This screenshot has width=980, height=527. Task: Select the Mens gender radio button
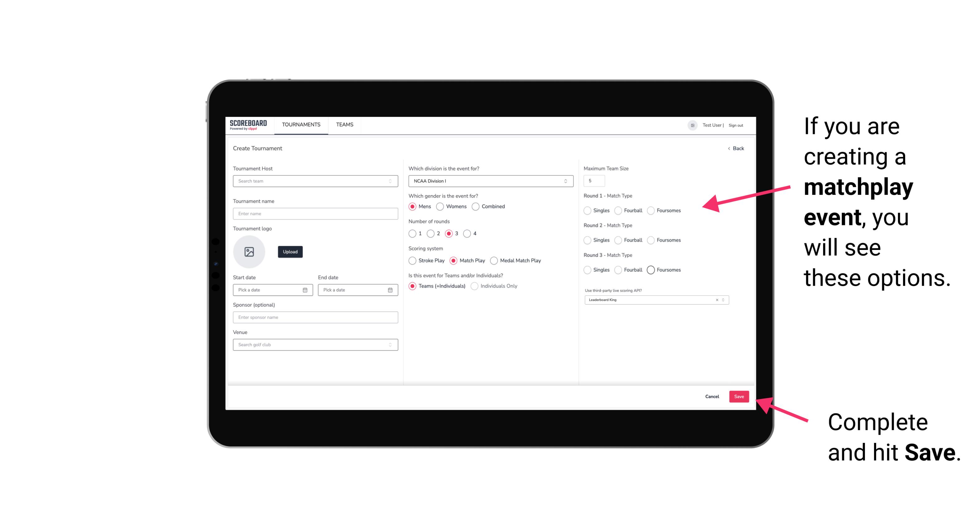(412, 206)
